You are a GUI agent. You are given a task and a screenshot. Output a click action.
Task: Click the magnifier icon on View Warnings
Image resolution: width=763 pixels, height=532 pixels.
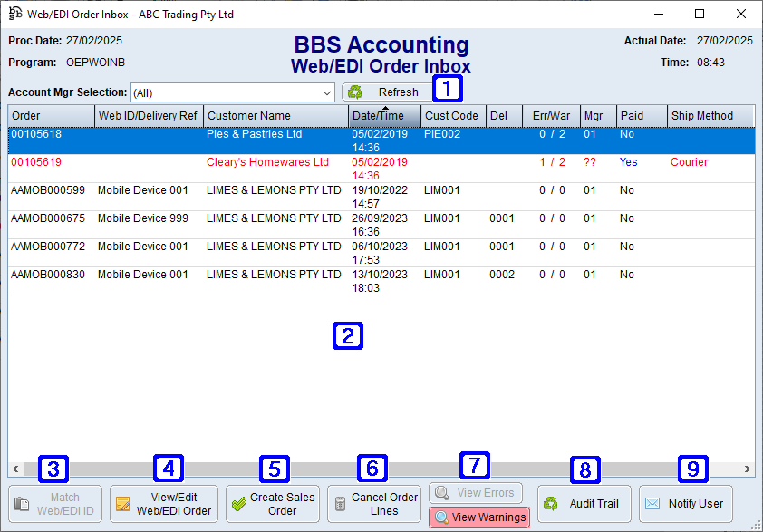pyautogui.click(x=442, y=517)
